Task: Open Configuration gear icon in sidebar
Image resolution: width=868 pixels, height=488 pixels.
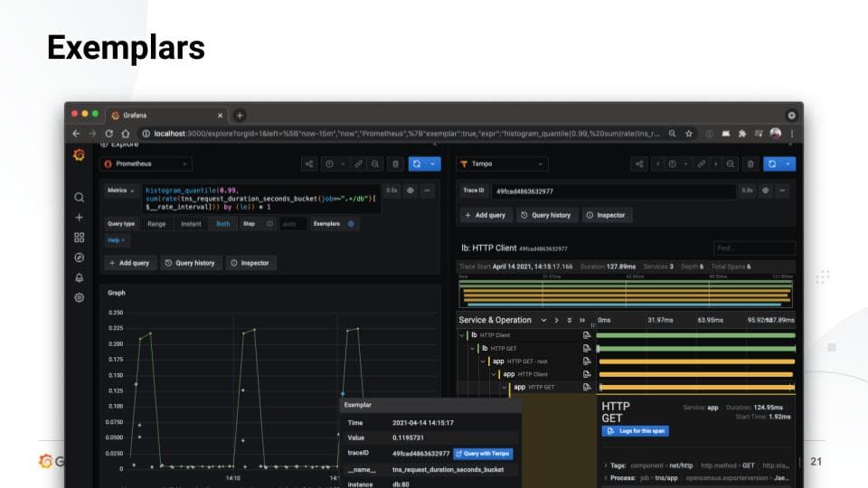Action: point(80,297)
